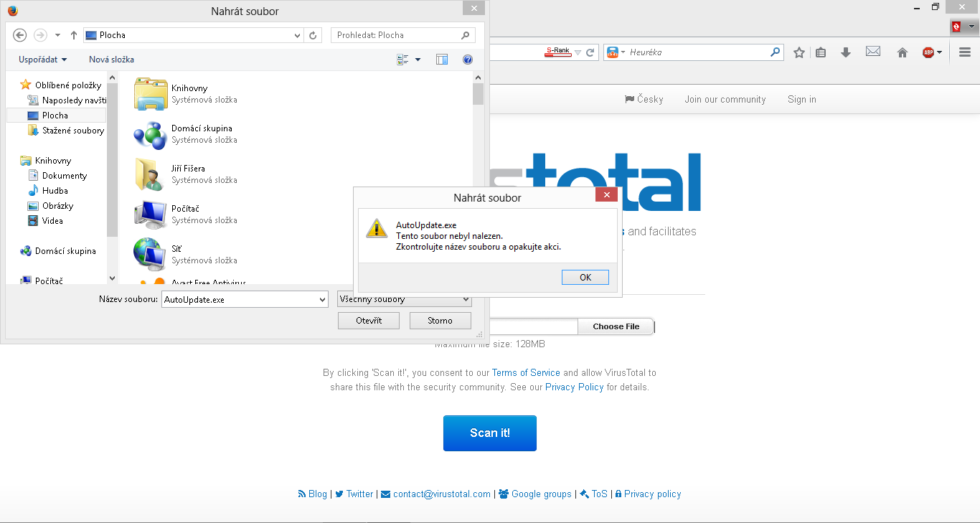
Task: Click the Prohledat: Plocha search field
Action: pyautogui.click(x=403, y=35)
